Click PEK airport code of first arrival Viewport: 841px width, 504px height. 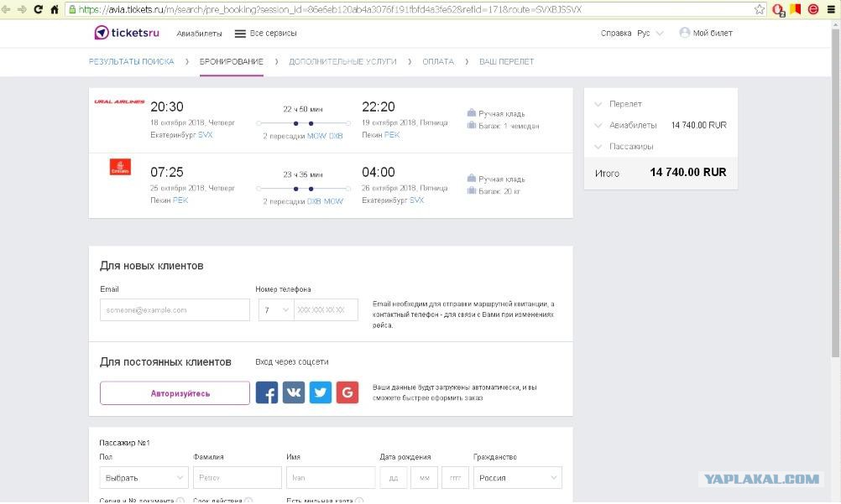coord(391,135)
